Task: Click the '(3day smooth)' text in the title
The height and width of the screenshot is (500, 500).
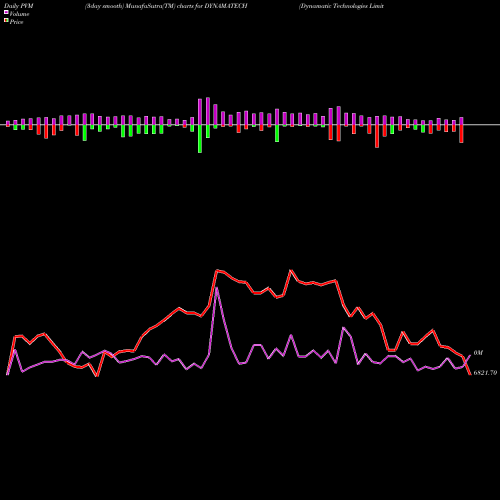Action: (105, 6)
